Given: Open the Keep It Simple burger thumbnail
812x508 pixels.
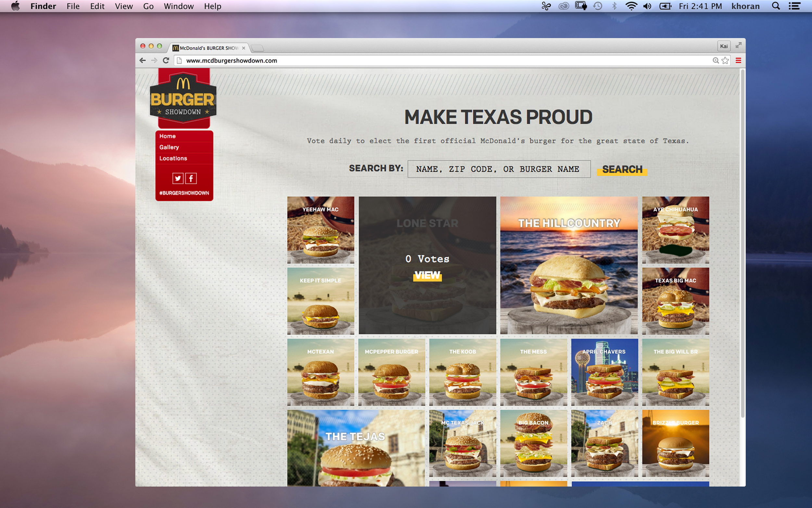Looking at the screenshot, I should (321, 301).
